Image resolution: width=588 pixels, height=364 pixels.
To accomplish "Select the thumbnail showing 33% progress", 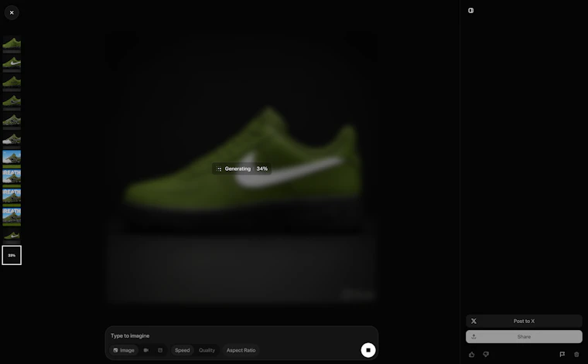I will (x=12, y=255).
